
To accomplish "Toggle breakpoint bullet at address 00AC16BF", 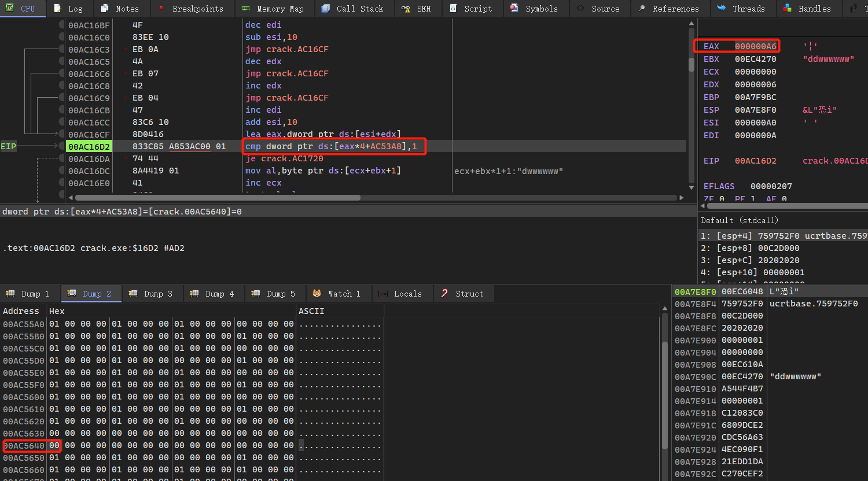I will coord(62,25).
